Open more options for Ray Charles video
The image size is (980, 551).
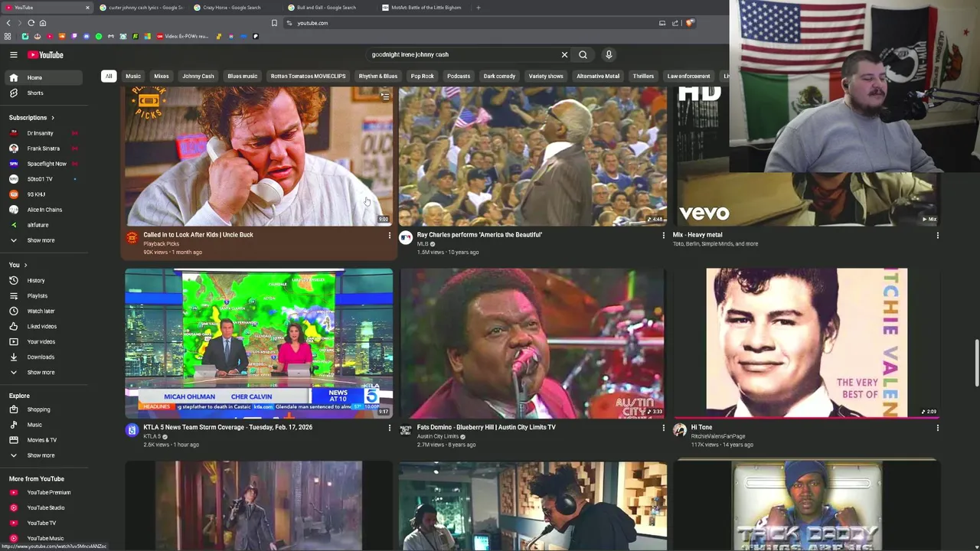pyautogui.click(x=663, y=236)
